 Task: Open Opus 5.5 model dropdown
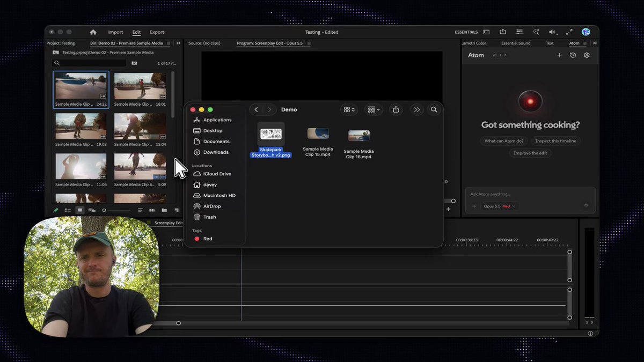pyautogui.click(x=500, y=206)
